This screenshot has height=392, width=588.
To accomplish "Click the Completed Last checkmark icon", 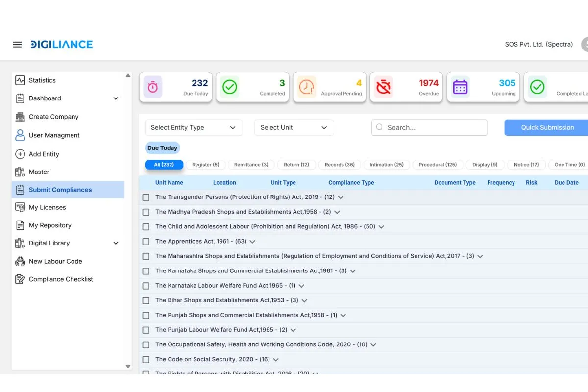I will [538, 87].
